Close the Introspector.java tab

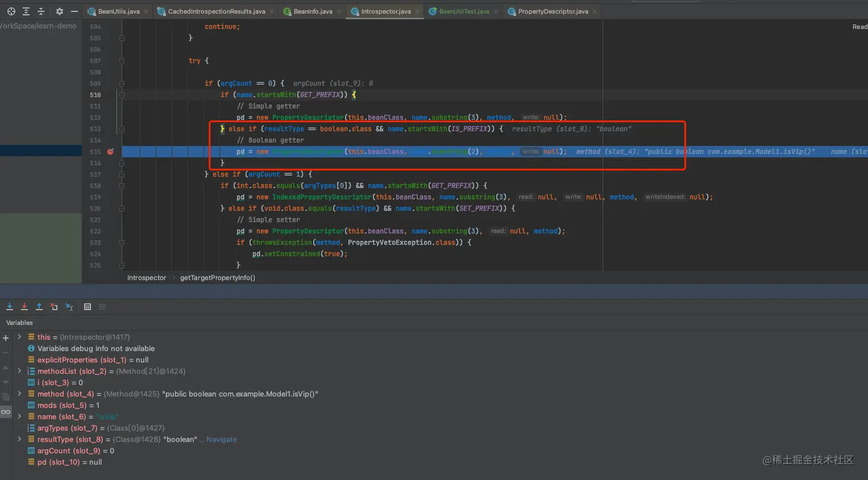[418, 11]
